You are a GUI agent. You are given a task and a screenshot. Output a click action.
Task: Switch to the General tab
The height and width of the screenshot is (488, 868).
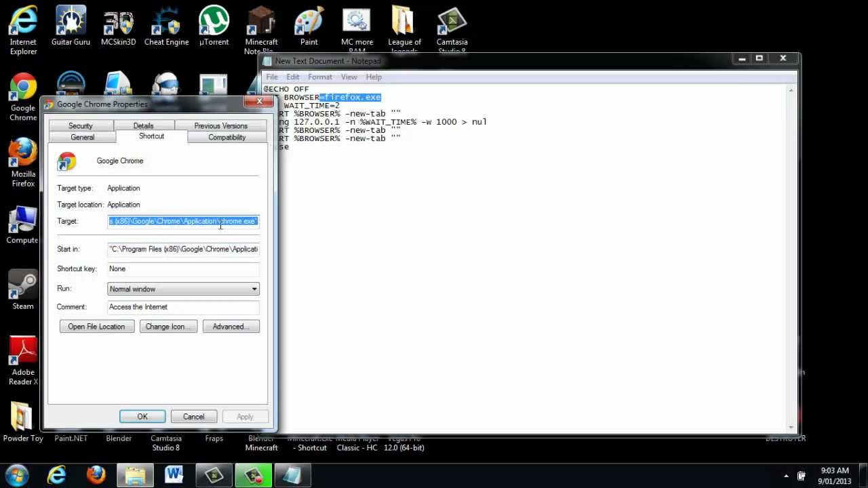click(83, 138)
